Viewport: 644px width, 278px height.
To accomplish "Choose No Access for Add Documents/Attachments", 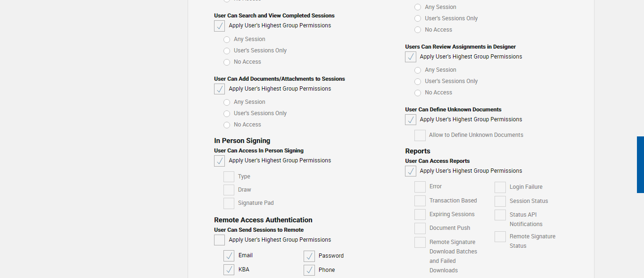I will point(227,125).
